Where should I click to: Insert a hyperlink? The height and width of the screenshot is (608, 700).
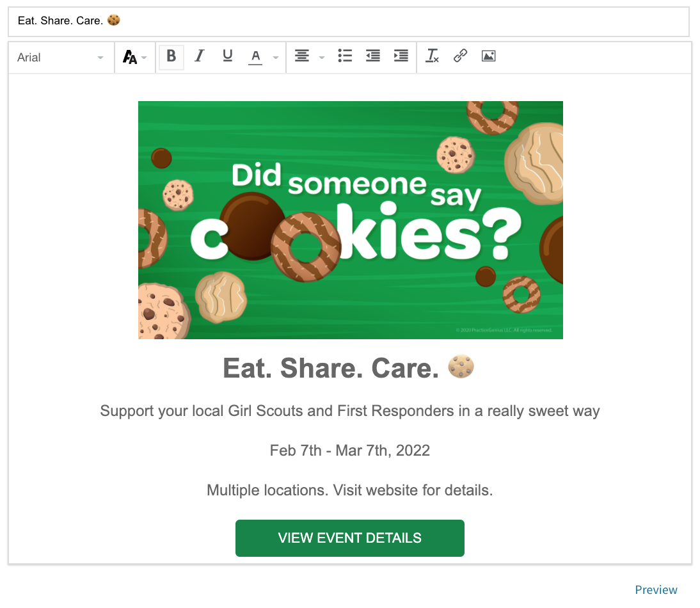(460, 56)
